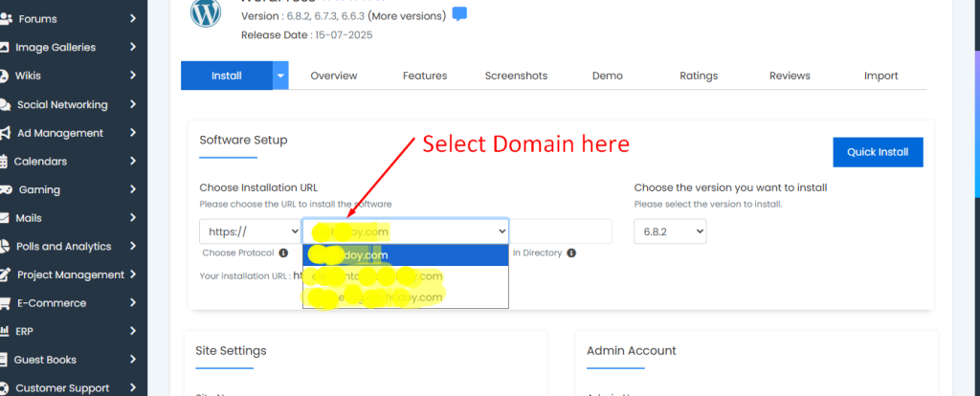Expand the Project Management sidebar category
980x396 pixels.
pyautogui.click(x=132, y=275)
